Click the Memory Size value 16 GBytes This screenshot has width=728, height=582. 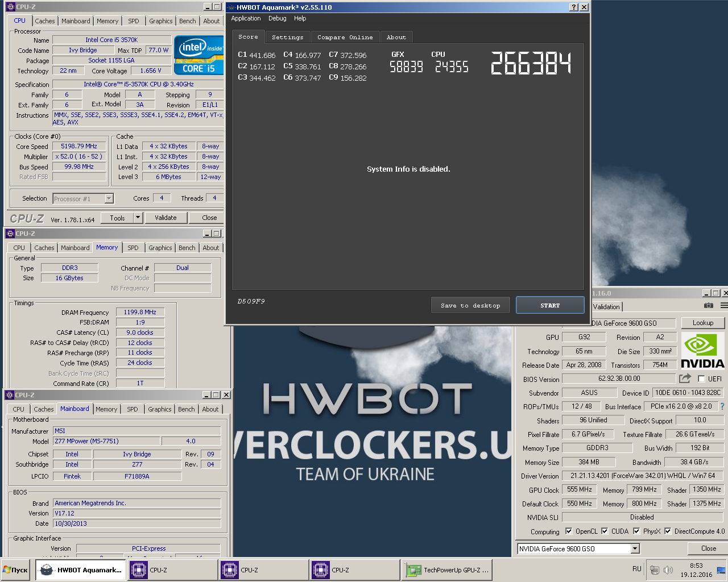(x=69, y=278)
